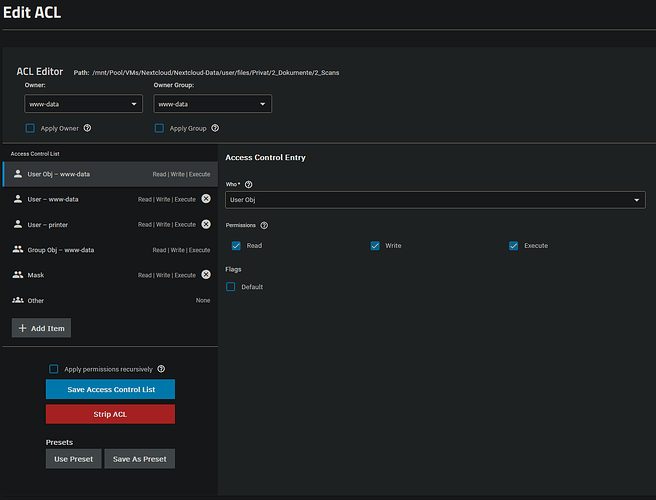
Task: Enable the Apply Owner checkbox
Action: click(30, 128)
